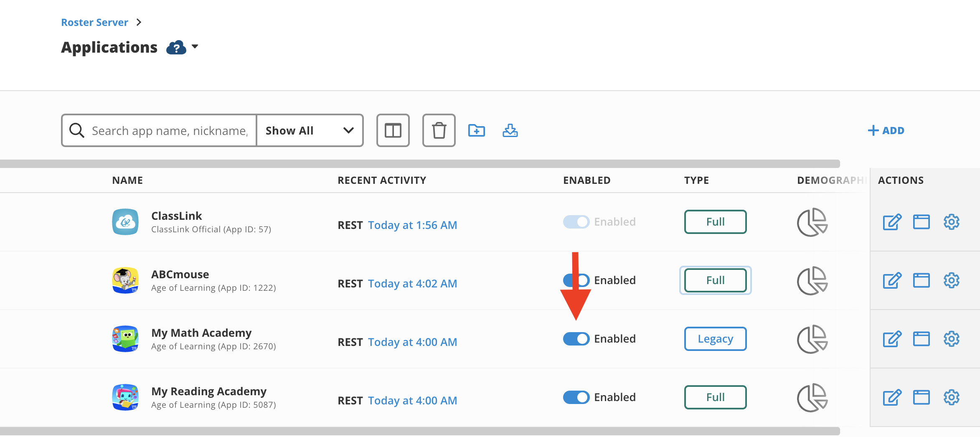Sort by the RECENT ACTIVITY column header
The height and width of the screenshot is (437, 980).
[382, 180]
